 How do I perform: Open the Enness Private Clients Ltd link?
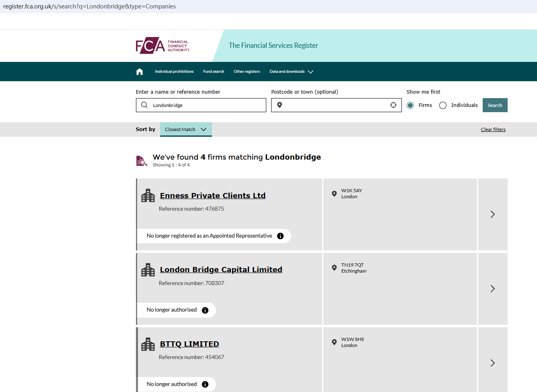213,196
